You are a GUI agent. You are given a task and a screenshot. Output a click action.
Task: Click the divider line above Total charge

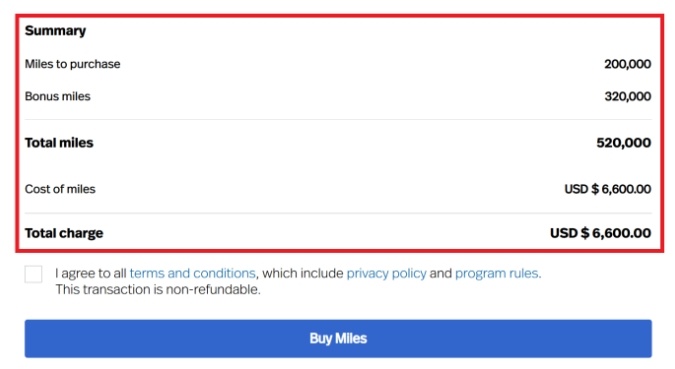[x=338, y=213]
